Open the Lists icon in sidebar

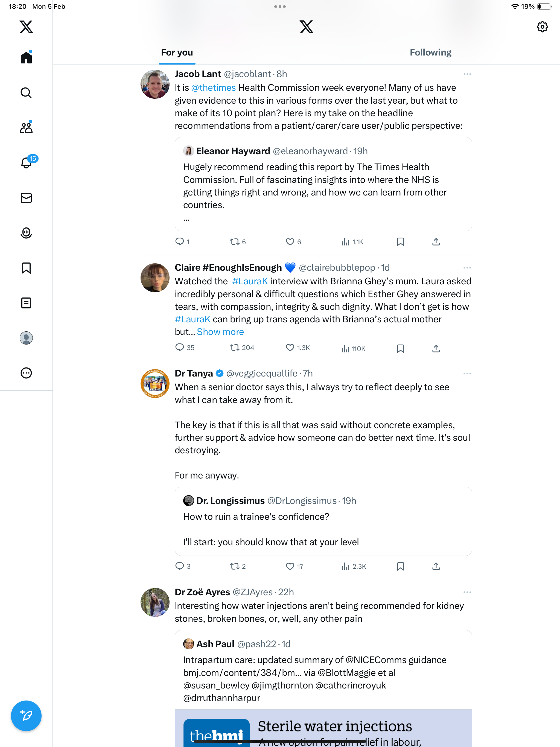(26, 303)
